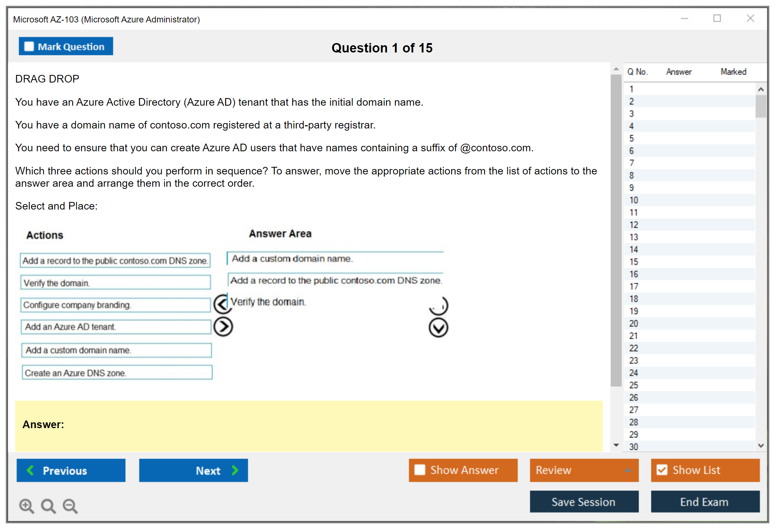
Task: Click the question list scrollbar thumb
Action: tap(761, 106)
